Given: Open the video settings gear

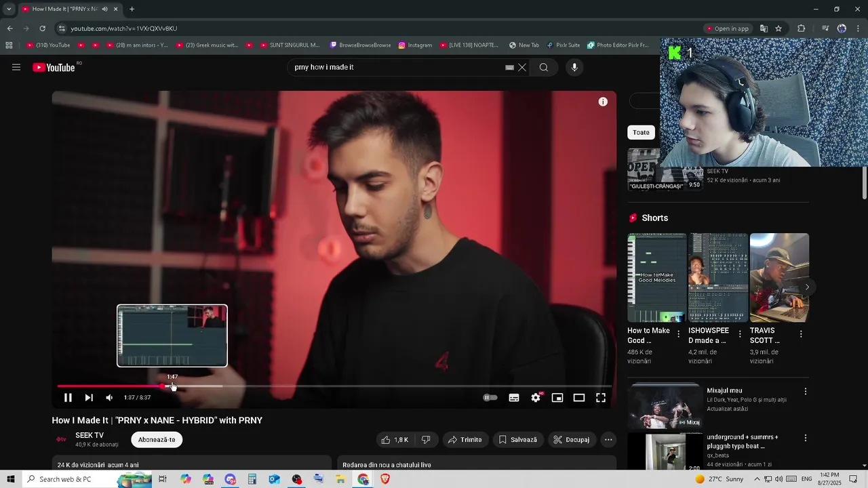Looking at the screenshot, I should (536, 398).
